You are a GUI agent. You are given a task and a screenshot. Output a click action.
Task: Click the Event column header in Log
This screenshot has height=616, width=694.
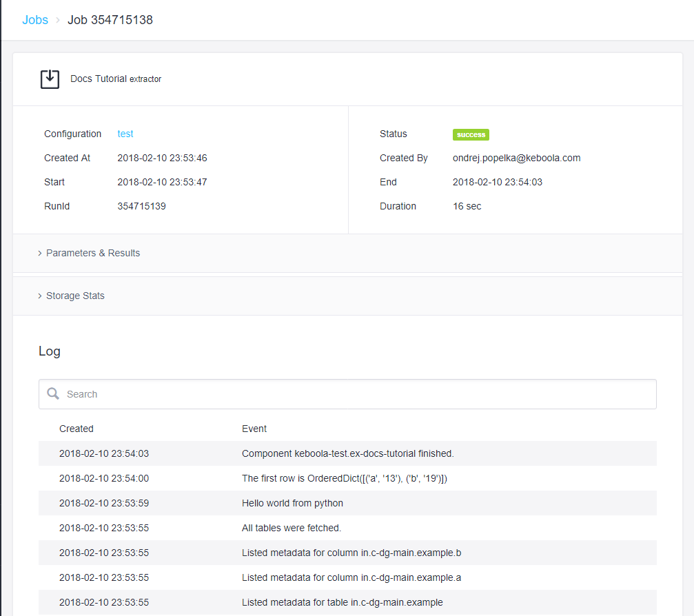pyautogui.click(x=254, y=429)
